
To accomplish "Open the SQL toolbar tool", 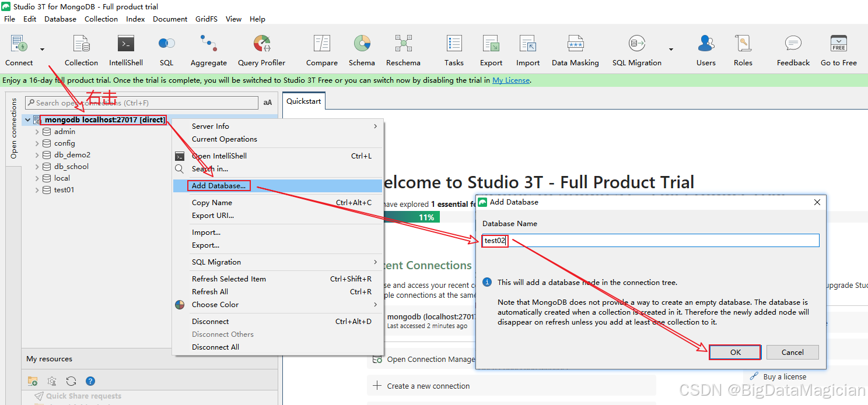I will (x=166, y=44).
